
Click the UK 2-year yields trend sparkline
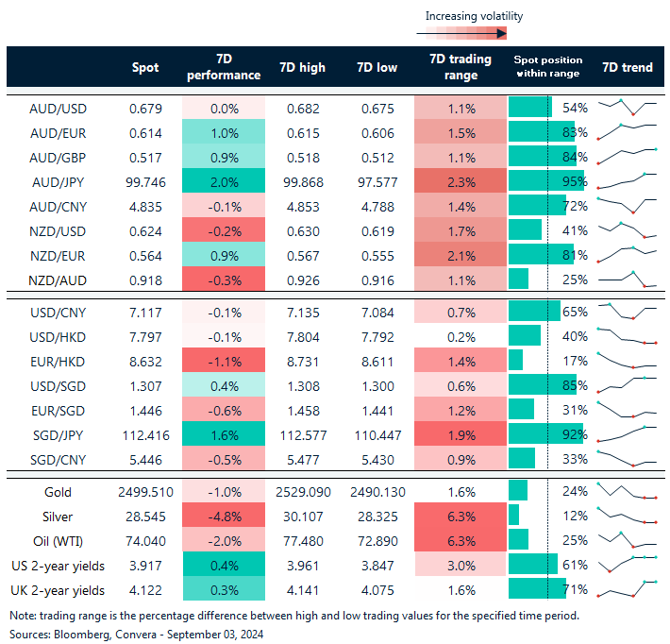[x=626, y=589]
